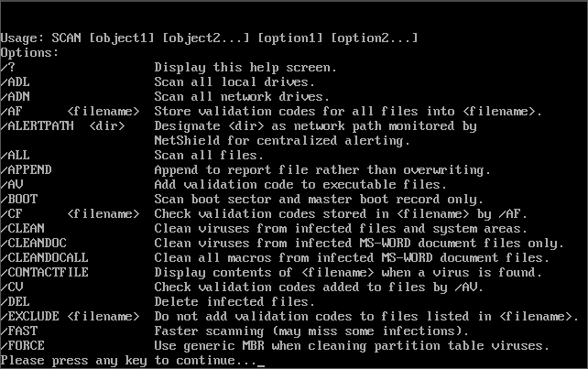Click 'Please press any key to continue' prompt
The width and height of the screenshot is (588, 369).
pyautogui.click(x=128, y=361)
